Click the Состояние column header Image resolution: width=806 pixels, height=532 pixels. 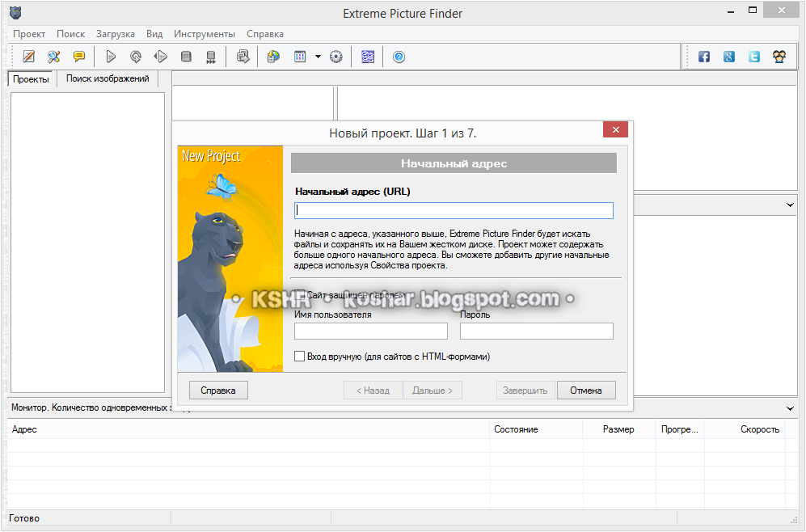click(x=536, y=429)
